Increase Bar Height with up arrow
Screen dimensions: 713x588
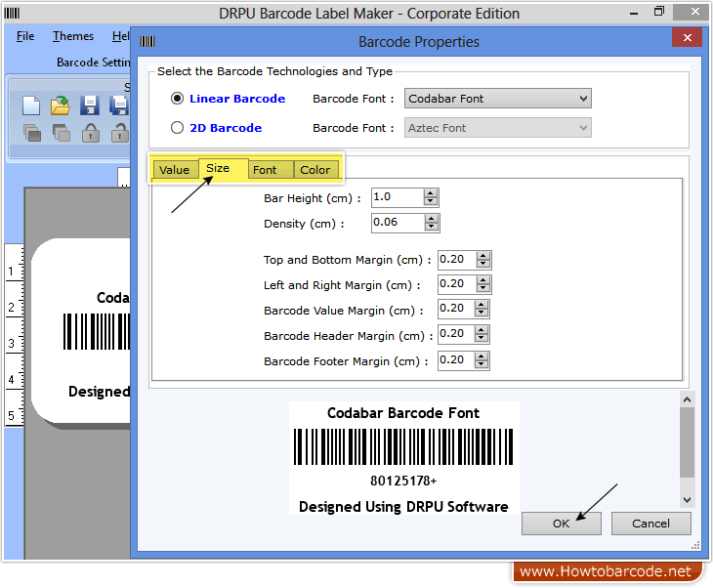[x=431, y=193]
